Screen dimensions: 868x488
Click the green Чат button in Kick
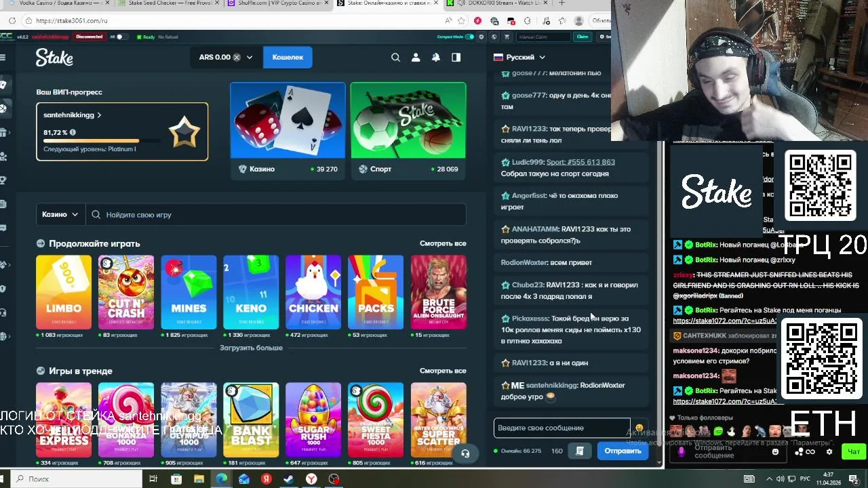(x=853, y=452)
